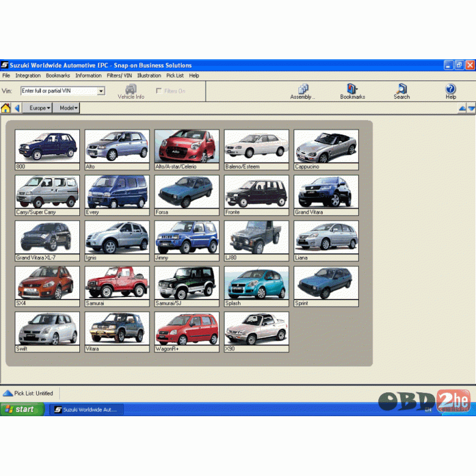Open the Pick List menu
This screenshot has height=476, width=476.
[175, 76]
